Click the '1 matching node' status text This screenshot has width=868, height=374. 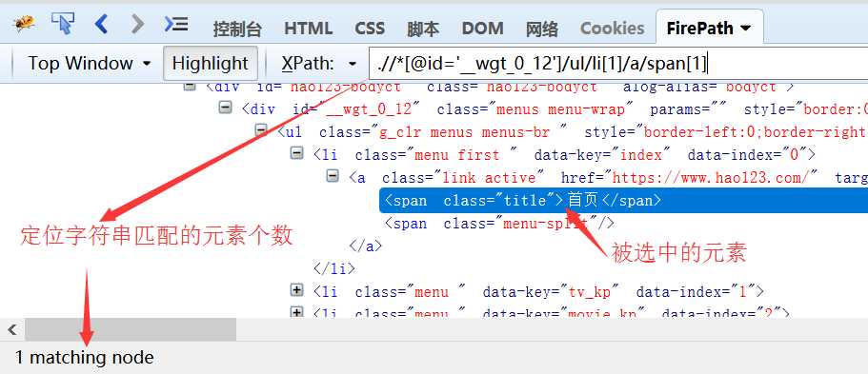(x=84, y=358)
